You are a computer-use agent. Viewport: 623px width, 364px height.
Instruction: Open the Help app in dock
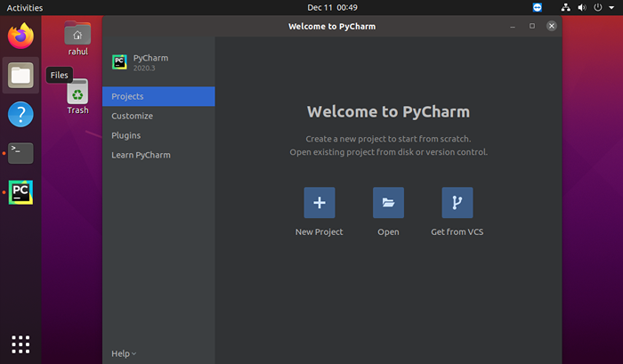(x=20, y=114)
